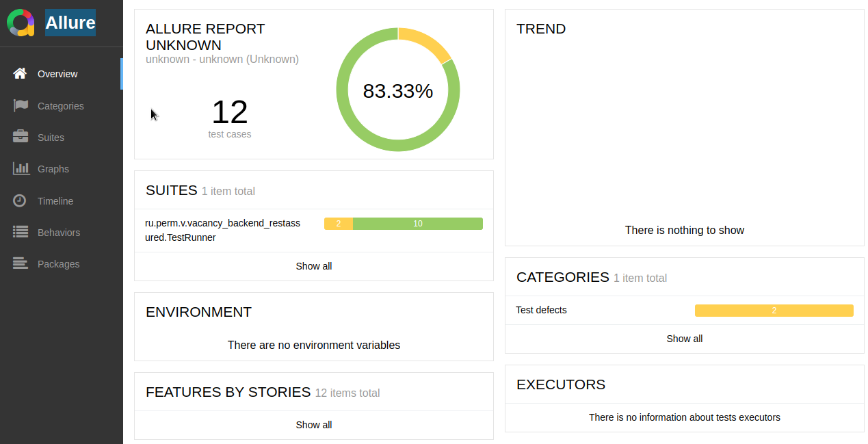Go to the Suites section
The width and height of the screenshot is (868, 444).
pyautogui.click(x=62, y=138)
